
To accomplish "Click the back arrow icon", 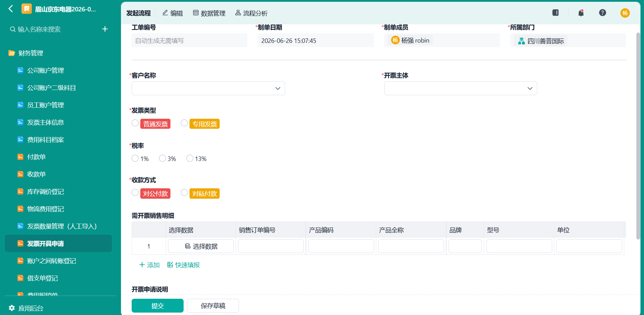I will click(x=11, y=9).
